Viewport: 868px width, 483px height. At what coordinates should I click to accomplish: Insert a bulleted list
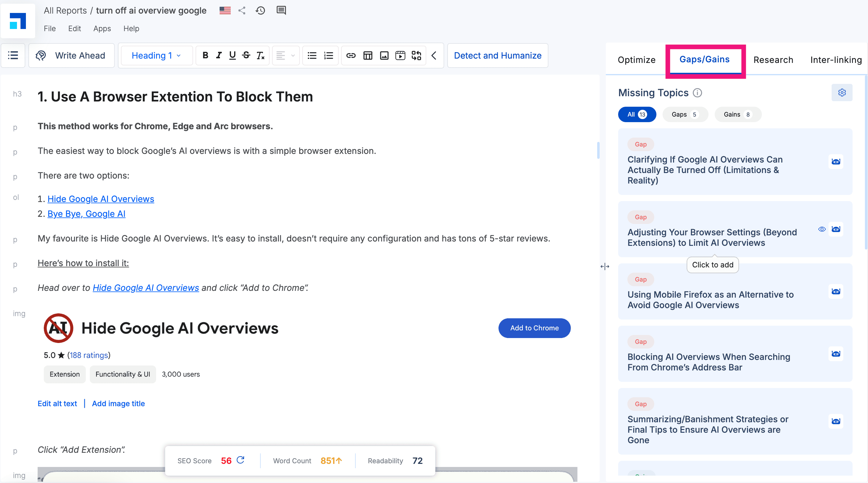[312, 55]
